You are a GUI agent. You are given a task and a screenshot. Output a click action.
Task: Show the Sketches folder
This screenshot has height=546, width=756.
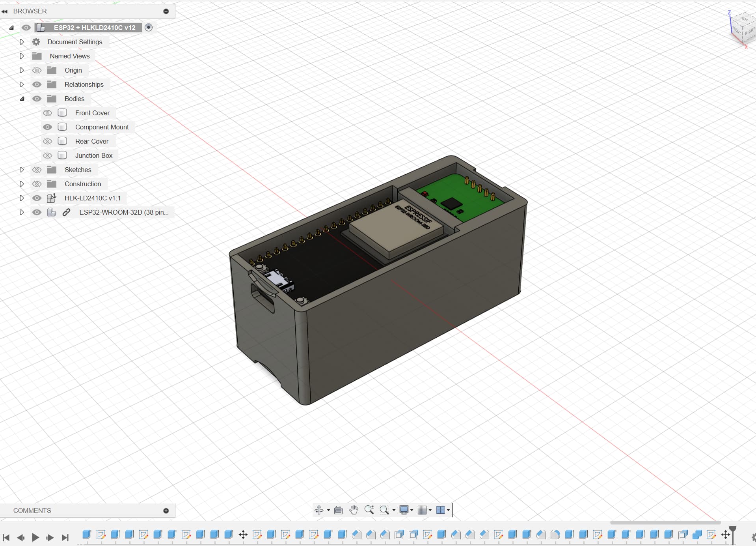[37, 170]
